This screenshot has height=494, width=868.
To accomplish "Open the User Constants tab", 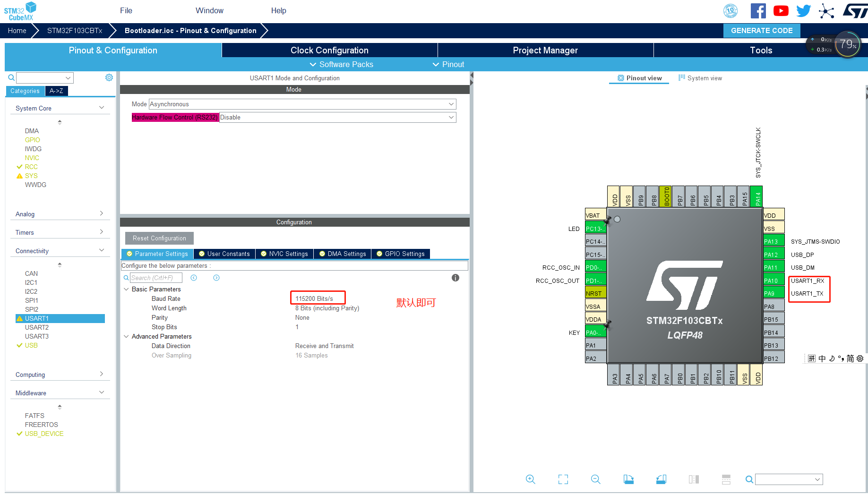I will pos(224,254).
